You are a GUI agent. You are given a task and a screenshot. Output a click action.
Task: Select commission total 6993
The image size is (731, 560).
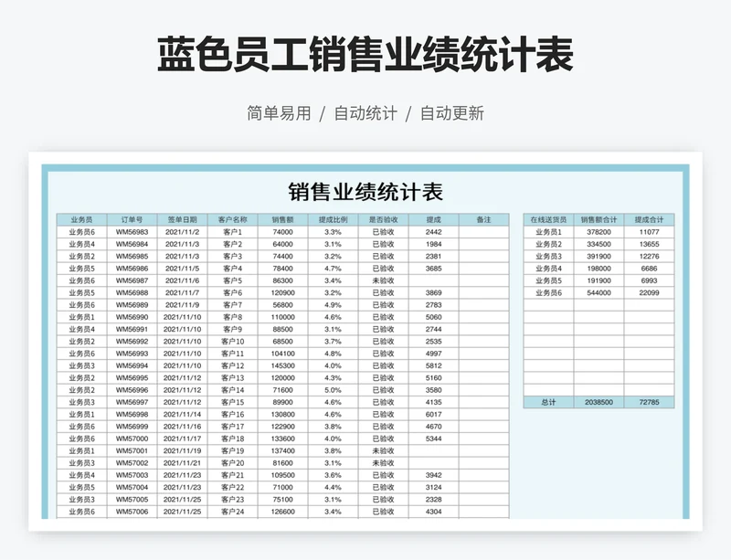tap(649, 280)
